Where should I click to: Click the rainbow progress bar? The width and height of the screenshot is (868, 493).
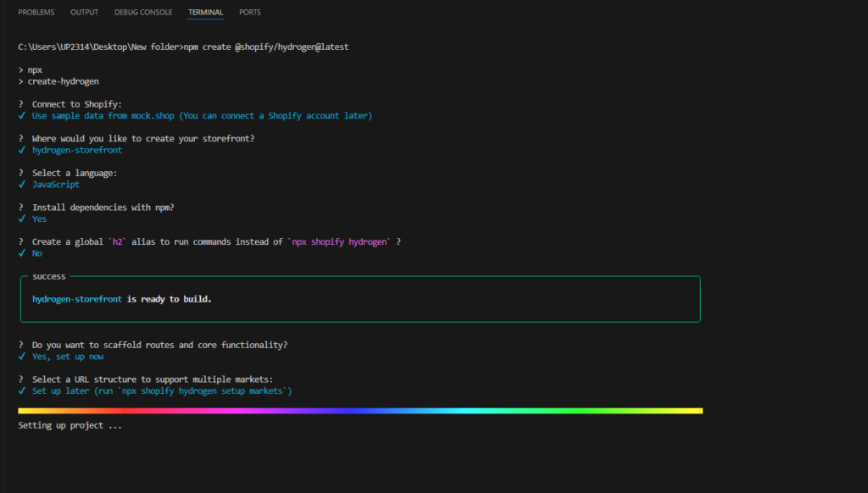(360, 411)
